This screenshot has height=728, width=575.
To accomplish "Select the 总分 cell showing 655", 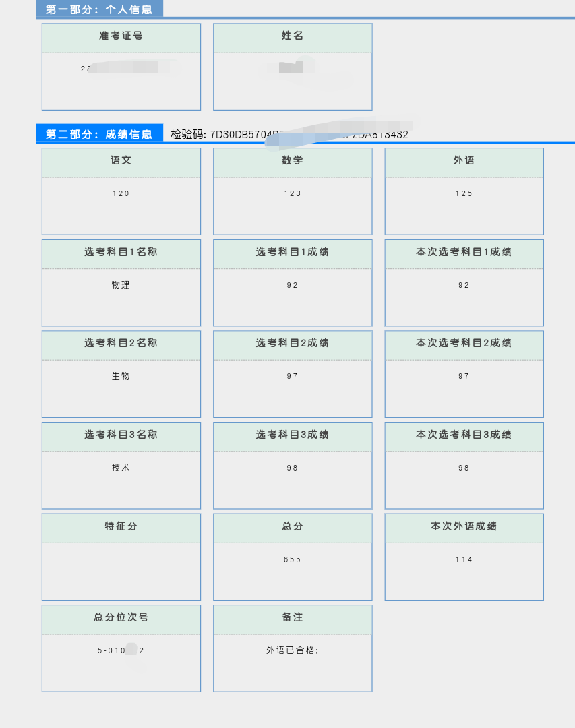I will [292, 559].
